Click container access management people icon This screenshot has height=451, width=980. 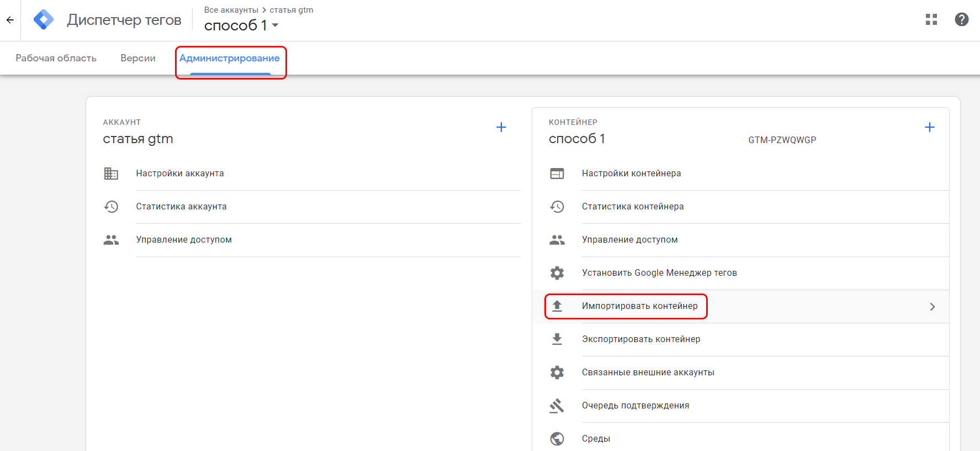click(557, 240)
